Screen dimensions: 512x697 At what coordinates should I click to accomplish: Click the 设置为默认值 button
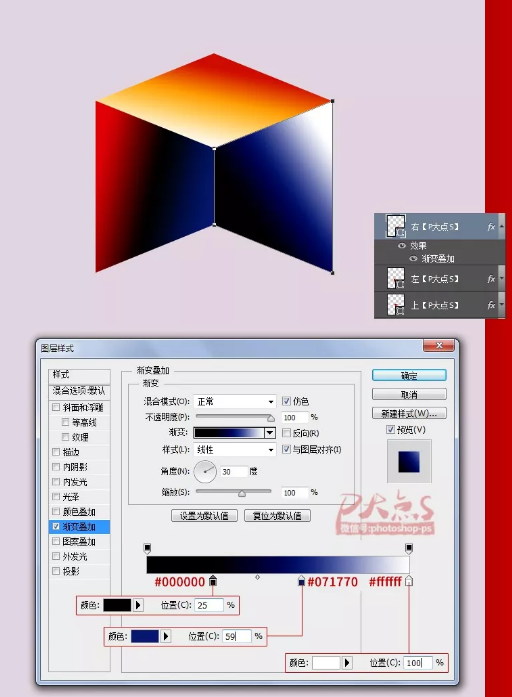pyautogui.click(x=204, y=516)
